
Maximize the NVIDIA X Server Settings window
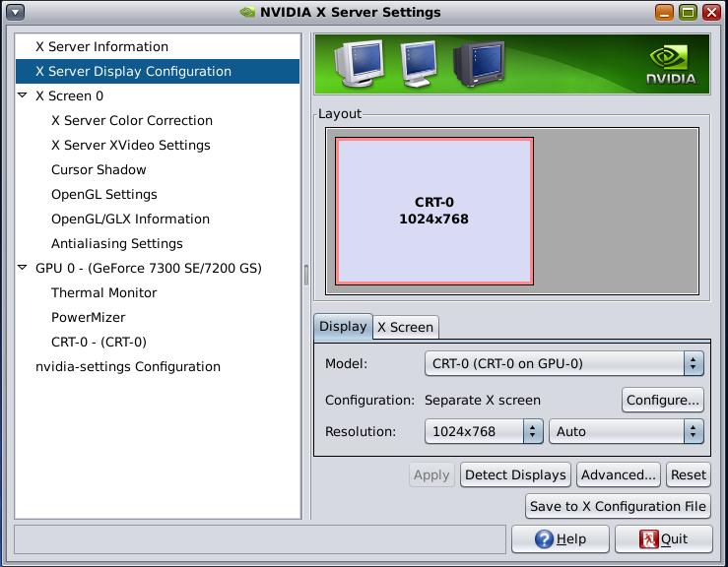[688, 12]
